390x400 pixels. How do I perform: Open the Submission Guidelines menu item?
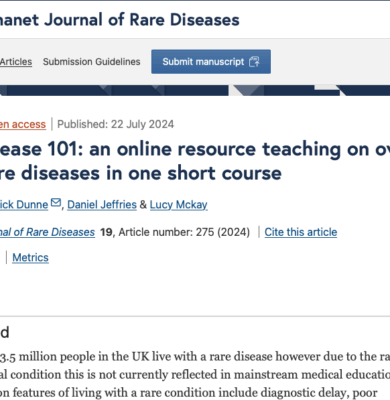tap(92, 62)
